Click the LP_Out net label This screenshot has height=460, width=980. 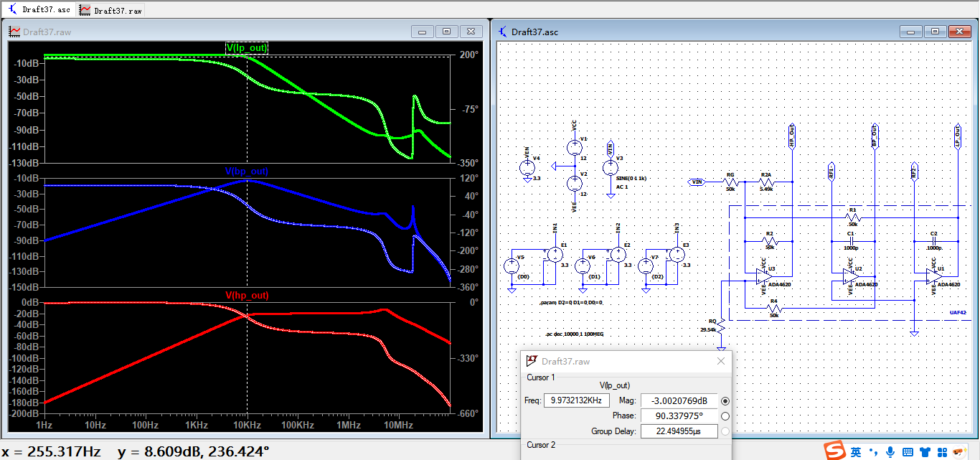(958, 136)
